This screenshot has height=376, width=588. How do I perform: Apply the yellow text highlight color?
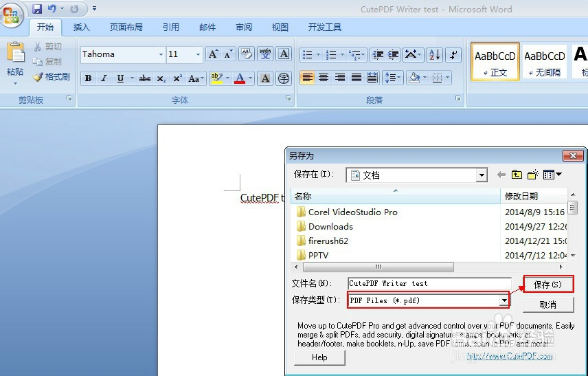point(217,78)
